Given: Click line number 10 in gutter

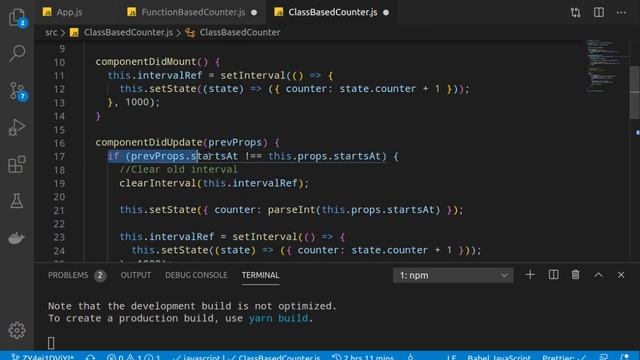Looking at the screenshot, I should pos(59,62).
